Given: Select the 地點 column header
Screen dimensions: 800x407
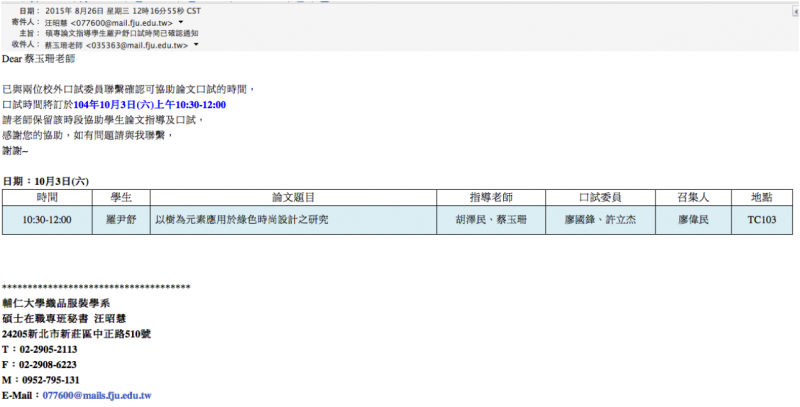Looking at the screenshot, I should coord(761,198).
